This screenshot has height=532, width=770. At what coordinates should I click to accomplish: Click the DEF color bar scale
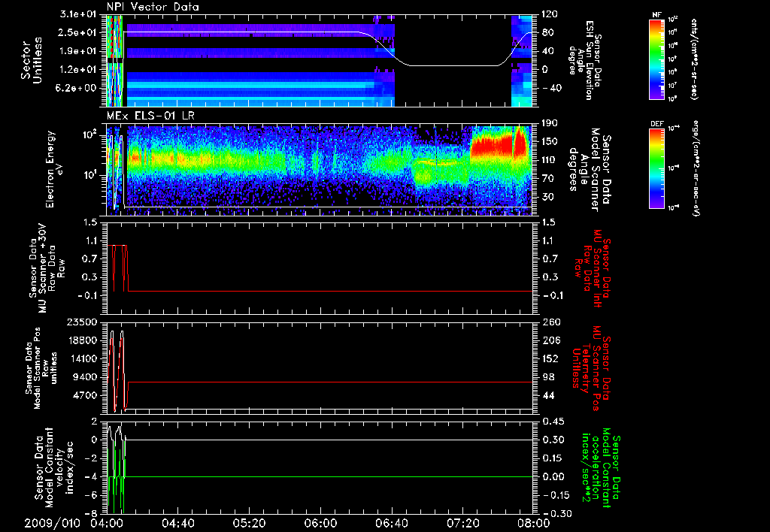[x=656, y=168]
